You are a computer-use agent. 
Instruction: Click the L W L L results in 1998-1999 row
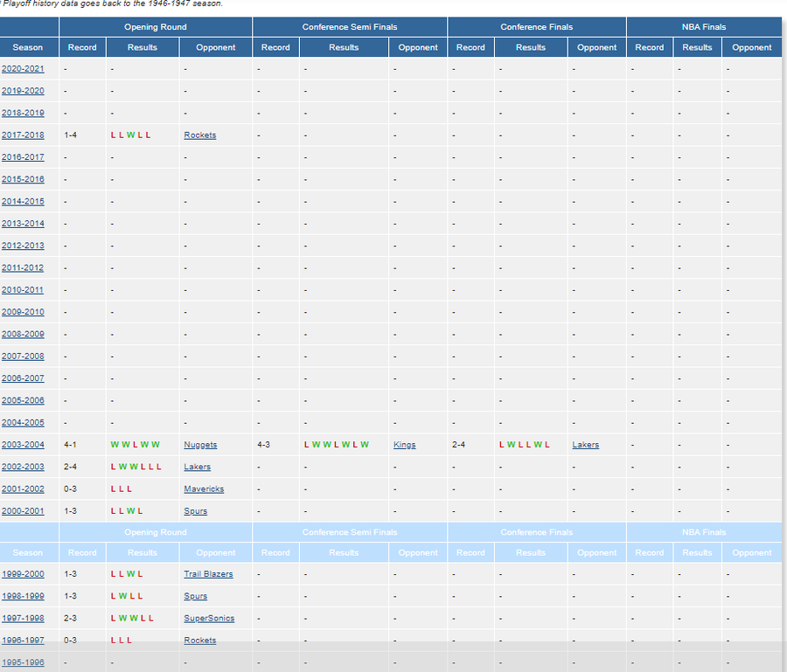tap(127, 596)
